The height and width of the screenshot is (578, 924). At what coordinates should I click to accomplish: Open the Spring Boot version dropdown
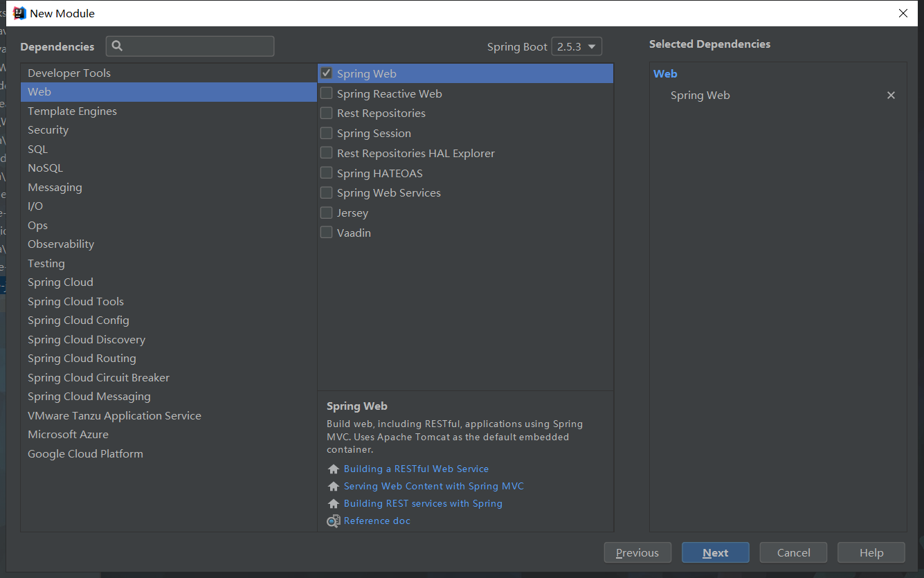577,47
